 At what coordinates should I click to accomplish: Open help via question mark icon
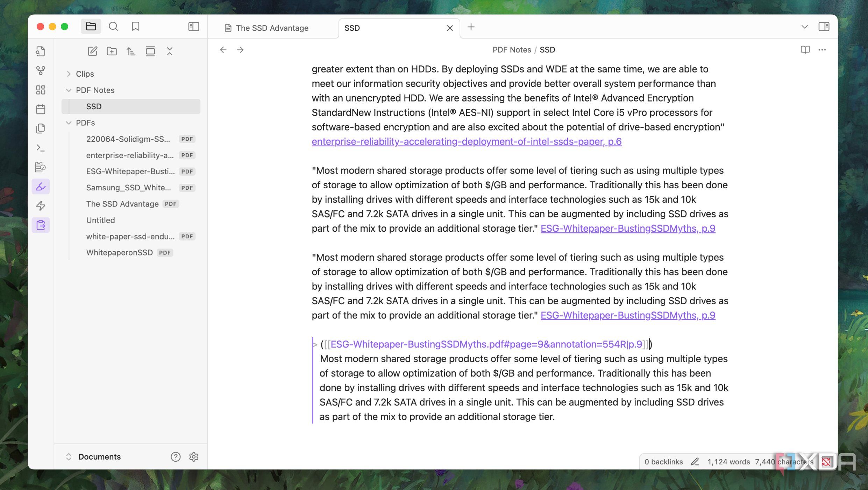(x=176, y=457)
